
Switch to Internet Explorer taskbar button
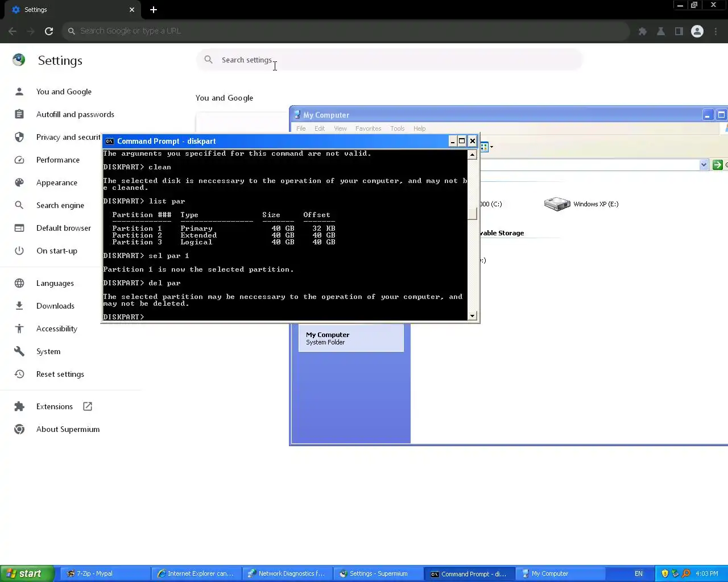(196, 573)
